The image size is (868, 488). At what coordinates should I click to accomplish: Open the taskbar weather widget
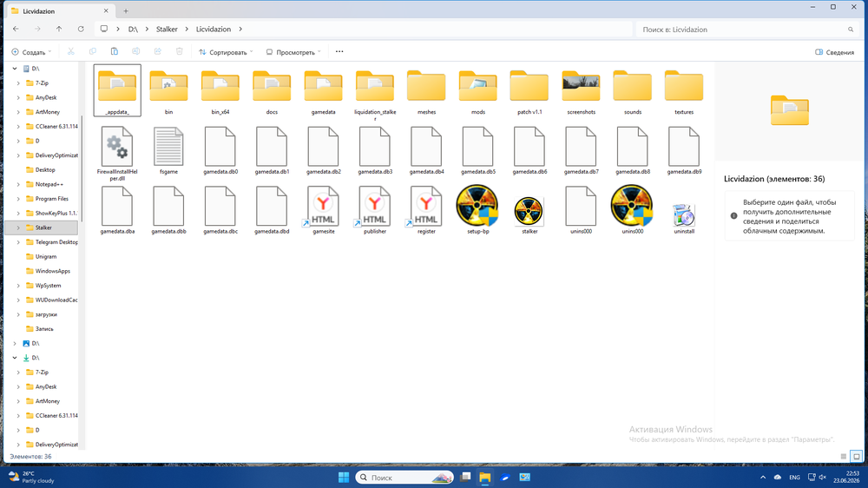(31, 477)
